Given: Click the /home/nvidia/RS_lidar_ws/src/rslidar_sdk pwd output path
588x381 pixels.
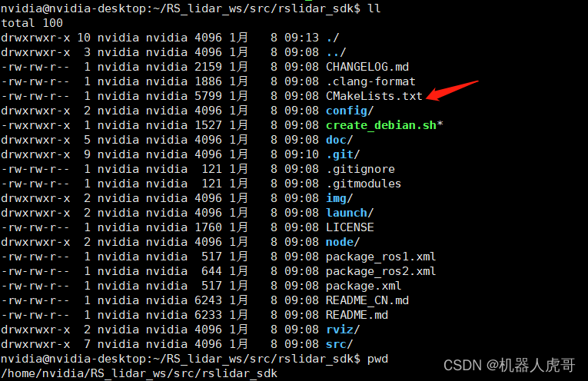Looking at the screenshot, I should point(139,373).
